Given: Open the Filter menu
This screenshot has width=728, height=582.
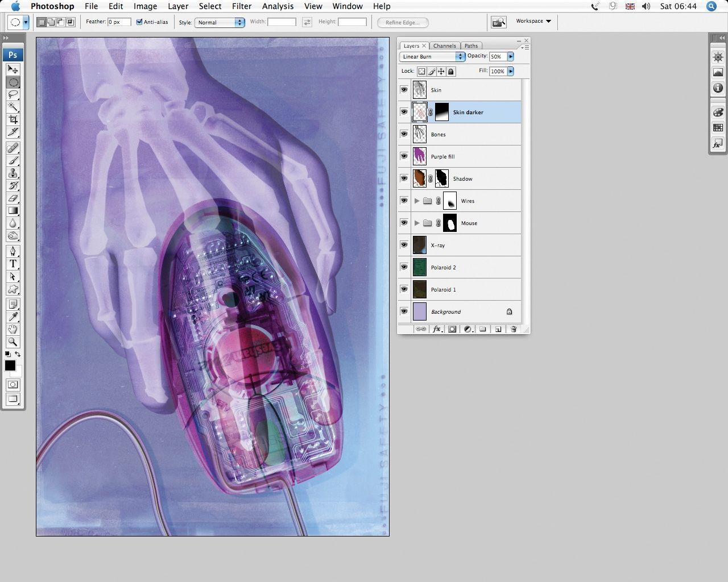Looking at the screenshot, I should (242, 6).
